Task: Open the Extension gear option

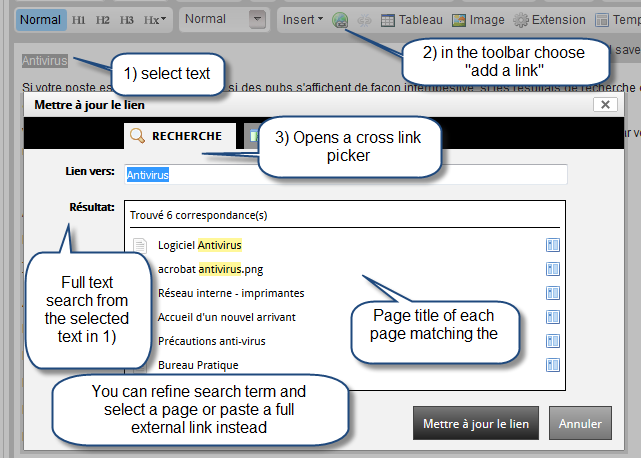Action: (x=549, y=20)
